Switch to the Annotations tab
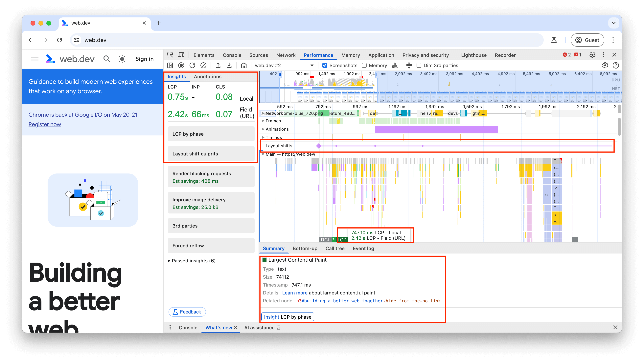The height and width of the screenshot is (362, 644). [208, 76]
